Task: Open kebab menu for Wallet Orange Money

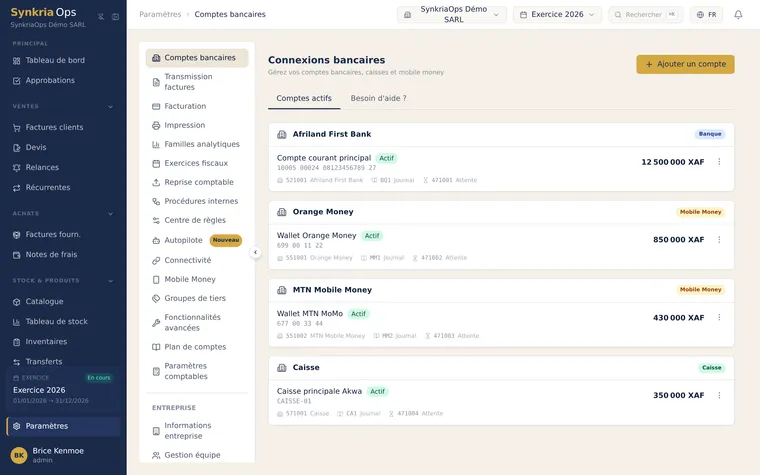Action: click(719, 239)
